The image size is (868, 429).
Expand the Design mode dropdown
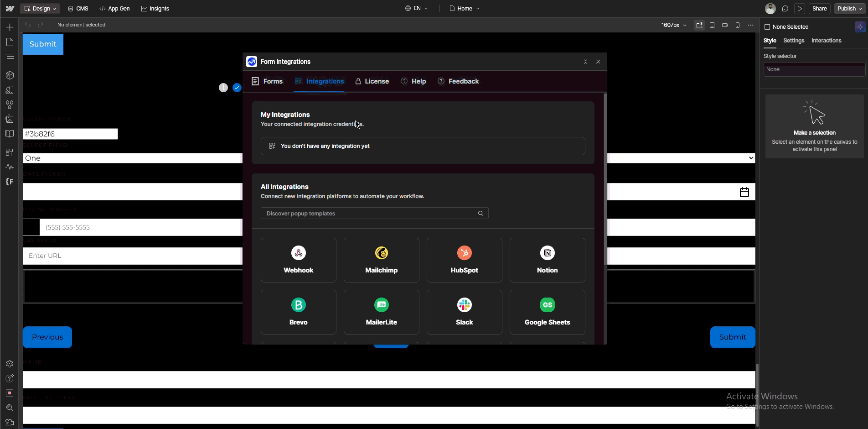point(40,9)
